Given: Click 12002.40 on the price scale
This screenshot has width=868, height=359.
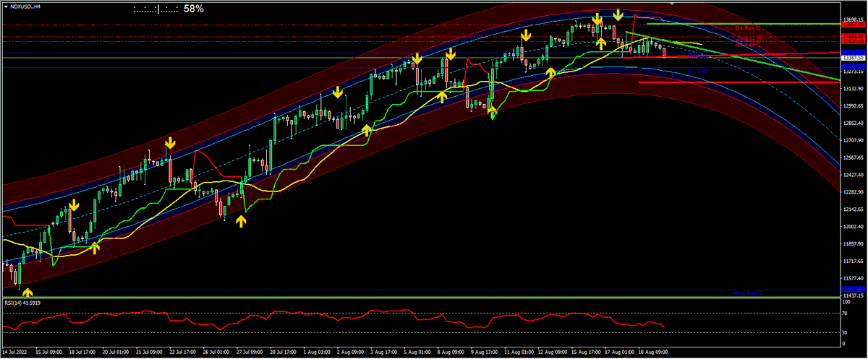Looking at the screenshot, I should click(x=854, y=227).
